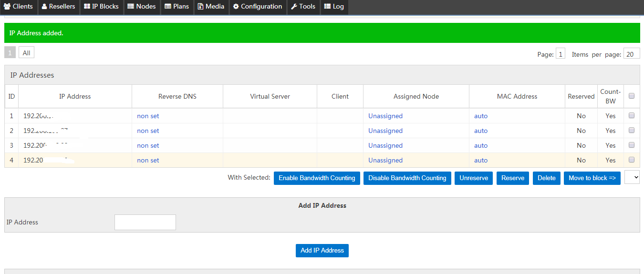The height and width of the screenshot is (274, 644).
Task: Click the Media file icon
Action: point(200,7)
